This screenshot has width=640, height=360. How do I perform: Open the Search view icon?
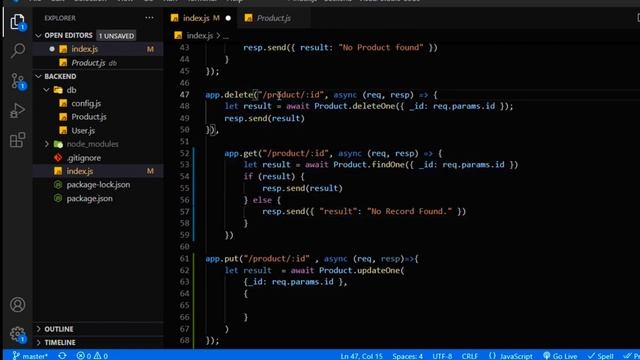pos(18,51)
